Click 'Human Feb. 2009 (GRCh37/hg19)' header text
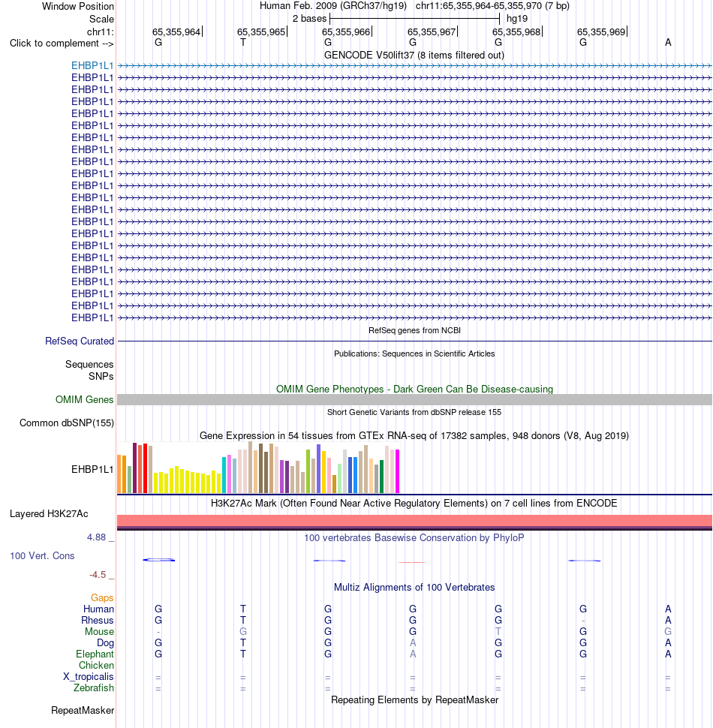713x728 pixels. [x=332, y=6]
